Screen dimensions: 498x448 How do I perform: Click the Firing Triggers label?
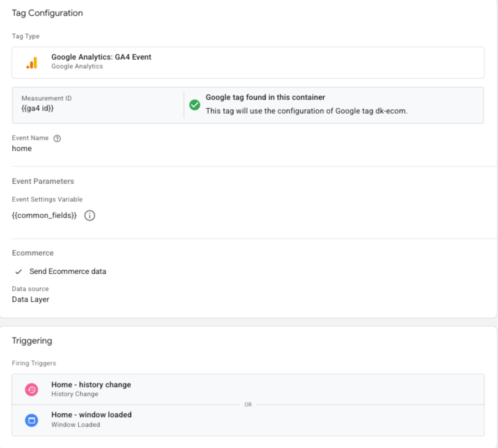(34, 363)
